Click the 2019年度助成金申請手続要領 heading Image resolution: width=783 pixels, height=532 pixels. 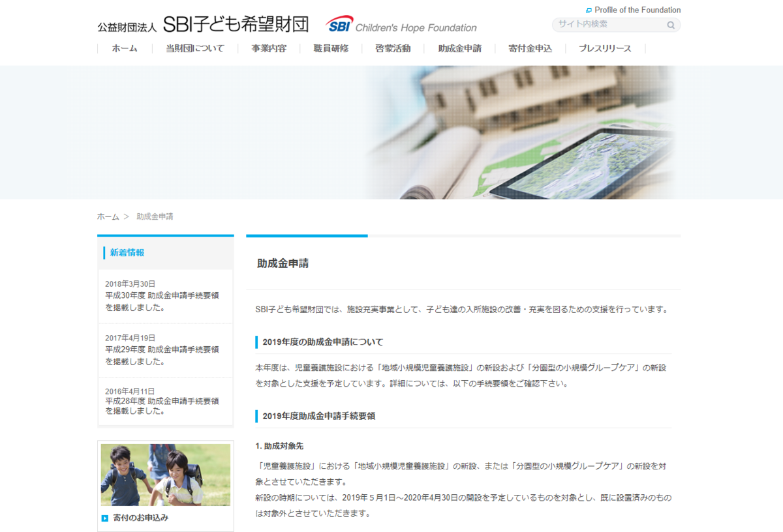pyautogui.click(x=318, y=416)
